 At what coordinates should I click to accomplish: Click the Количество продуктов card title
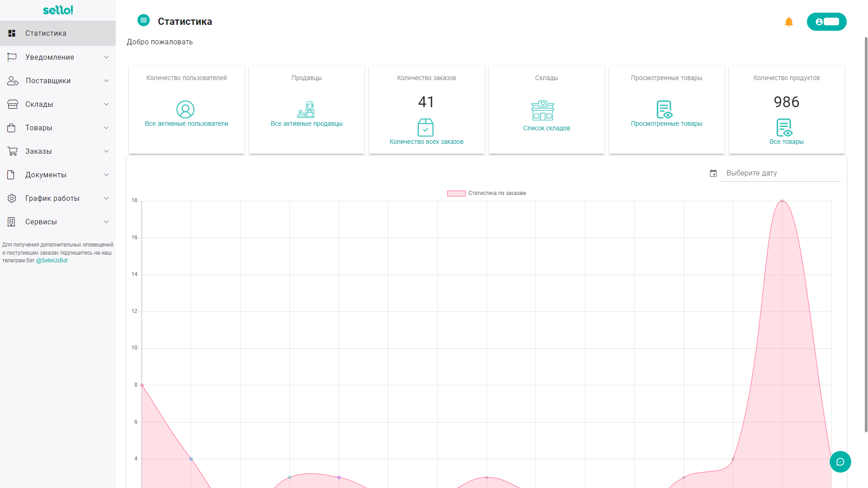click(786, 78)
